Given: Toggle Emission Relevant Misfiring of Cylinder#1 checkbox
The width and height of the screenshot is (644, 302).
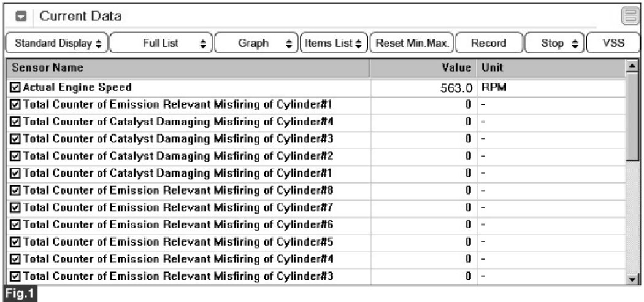Looking at the screenshot, I should [15, 104].
